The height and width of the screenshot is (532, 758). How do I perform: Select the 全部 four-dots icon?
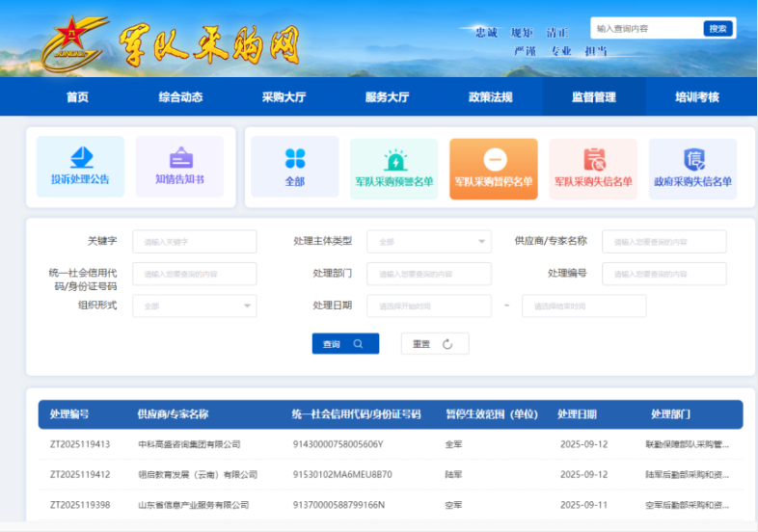(x=295, y=158)
